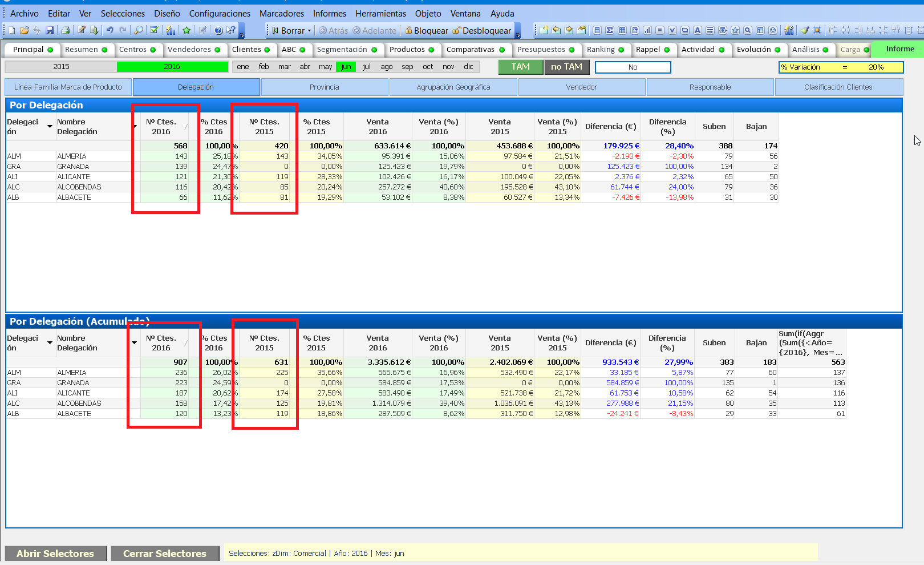Open the Selecciones menu
924x565 pixels.
123,13
